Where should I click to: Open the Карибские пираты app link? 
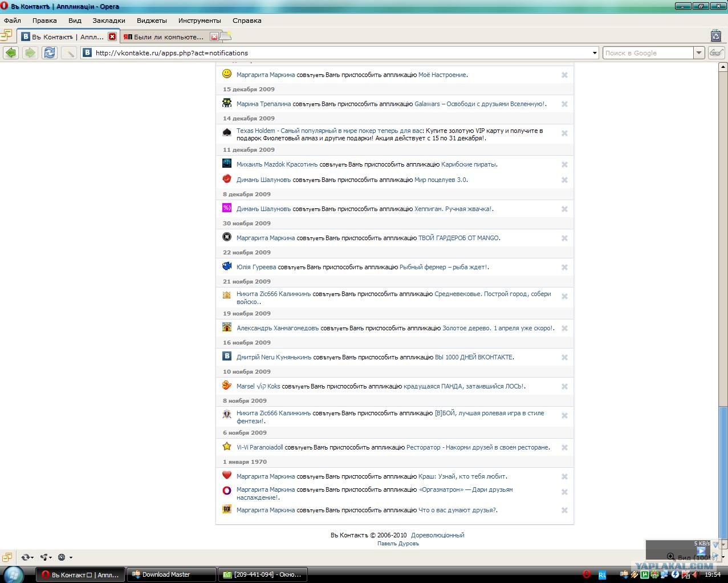[469, 164]
